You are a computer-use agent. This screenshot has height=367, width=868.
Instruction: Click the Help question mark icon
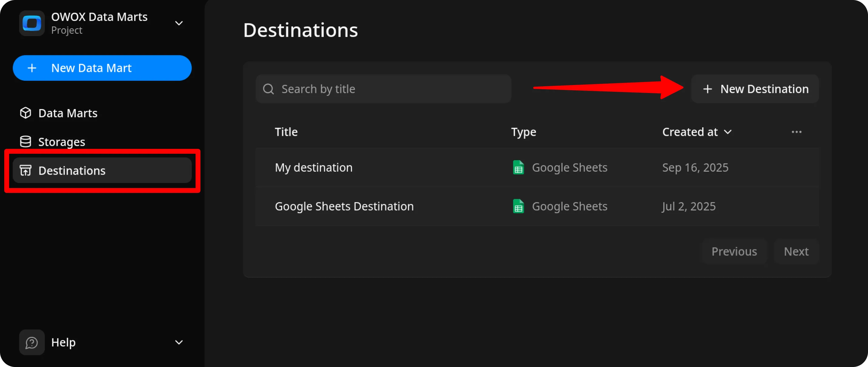click(x=31, y=342)
